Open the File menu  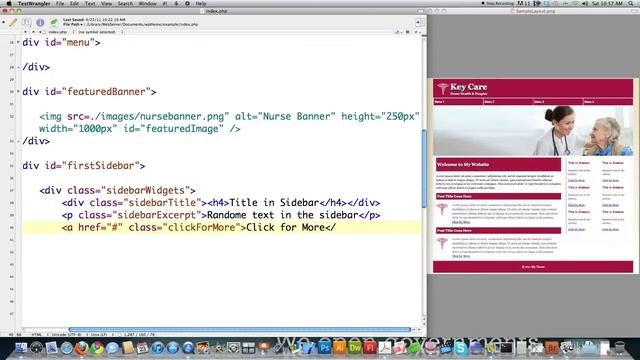point(60,3)
